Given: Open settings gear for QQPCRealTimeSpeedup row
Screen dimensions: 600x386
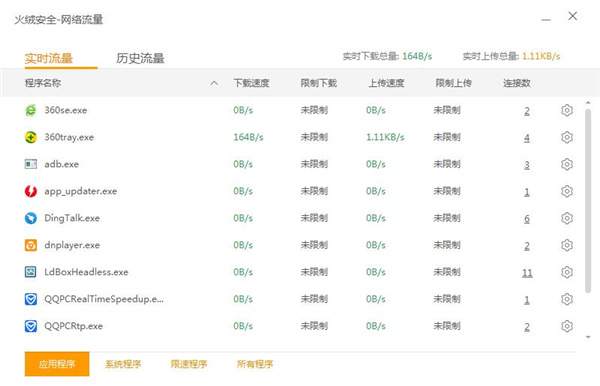Looking at the screenshot, I should [x=567, y=299].
